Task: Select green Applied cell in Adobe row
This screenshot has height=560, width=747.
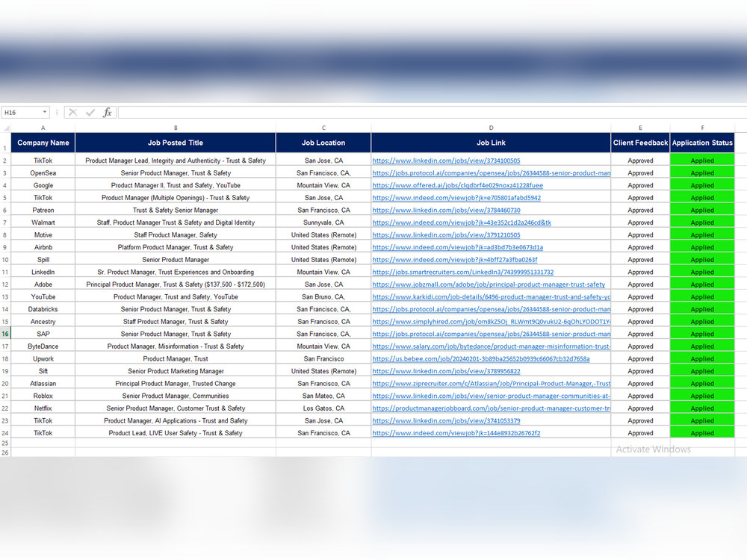Action: 702,284
